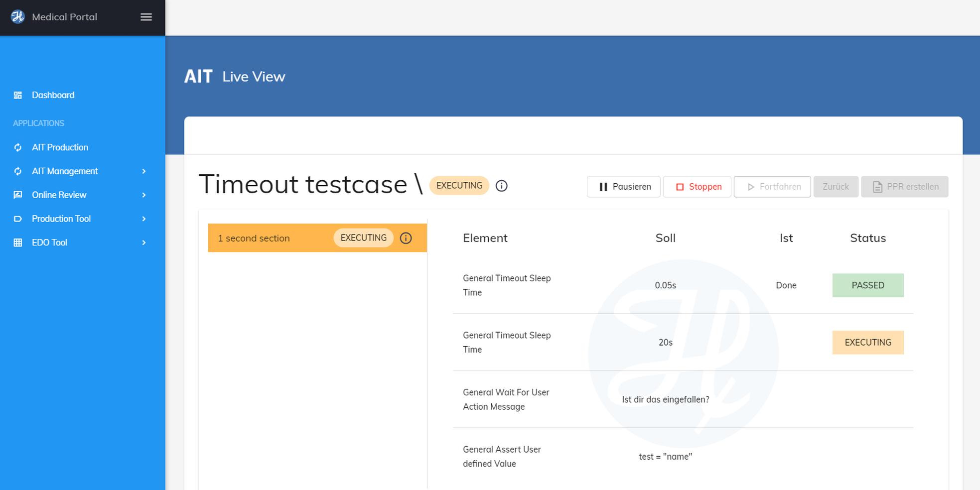Viewport: 980px width, 490px height.
Task: Expand the AIT Management submenu chevron
Action: pyautogui.click(x=144, y=171)
